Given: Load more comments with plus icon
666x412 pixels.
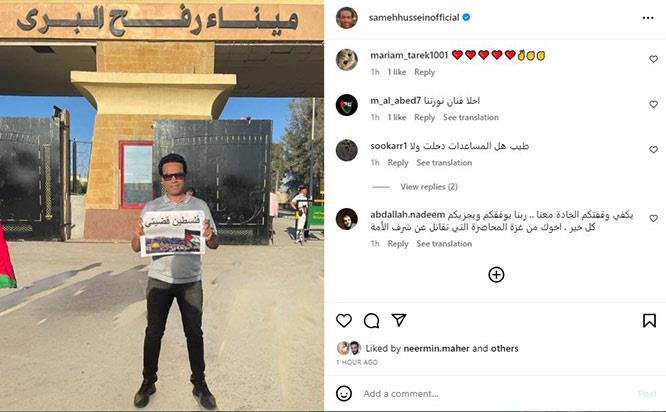Looking at the screenshot, I should [x=496, y=275].
